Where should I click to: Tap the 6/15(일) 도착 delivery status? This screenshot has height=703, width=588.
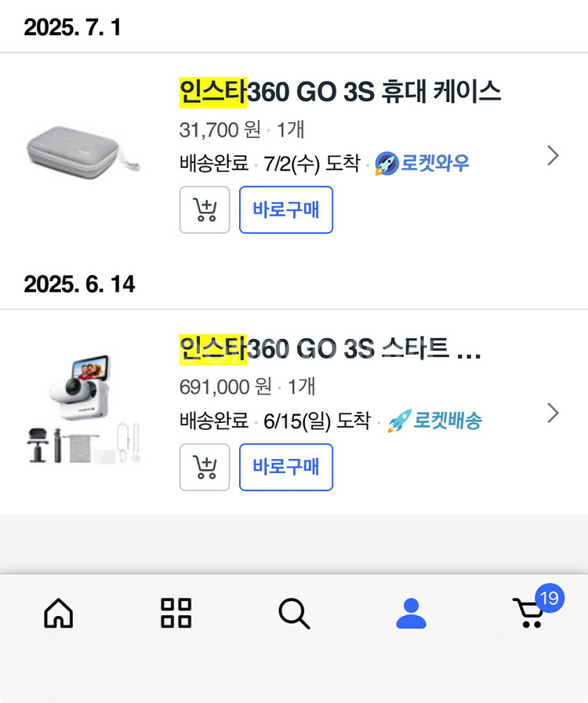pyautogui.click(x=317, y=421)
